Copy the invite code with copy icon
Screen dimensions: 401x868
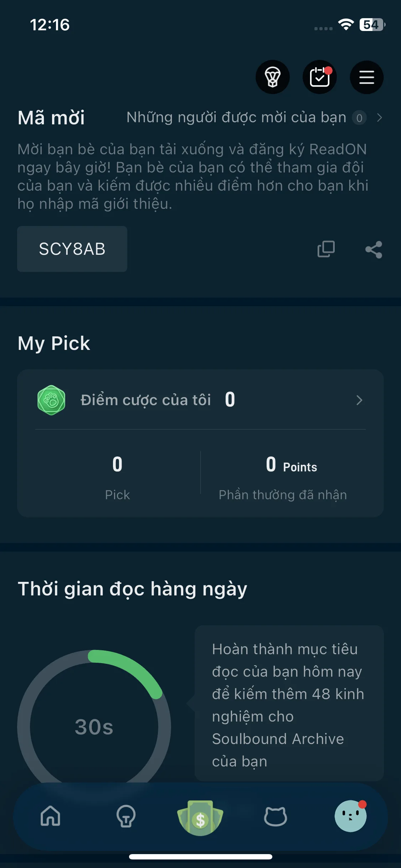tap(326, 249)
